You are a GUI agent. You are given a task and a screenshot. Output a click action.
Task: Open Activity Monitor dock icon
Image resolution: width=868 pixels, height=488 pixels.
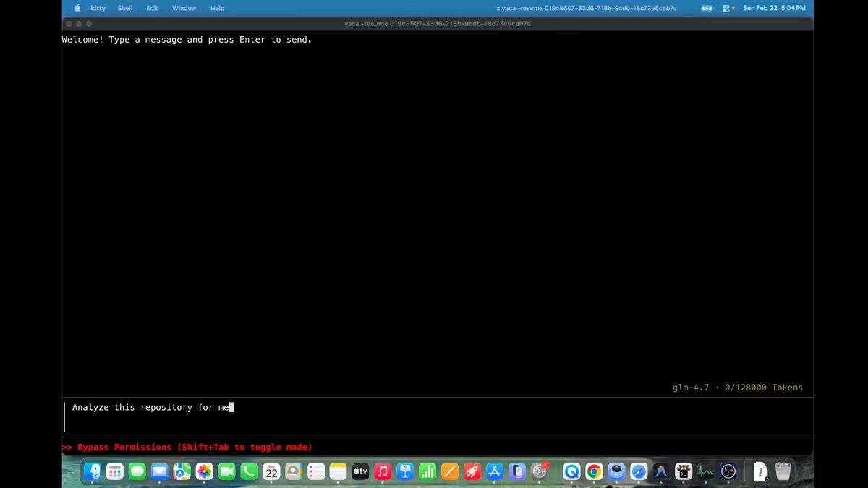(x=706, y=472)
